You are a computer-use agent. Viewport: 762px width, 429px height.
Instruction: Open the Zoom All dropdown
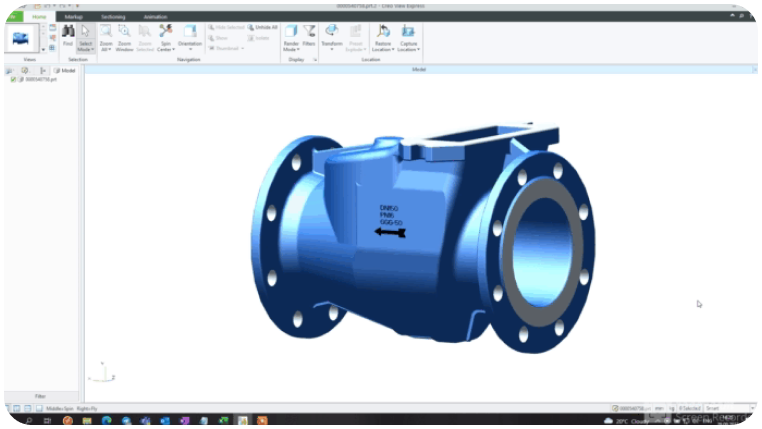106,47
